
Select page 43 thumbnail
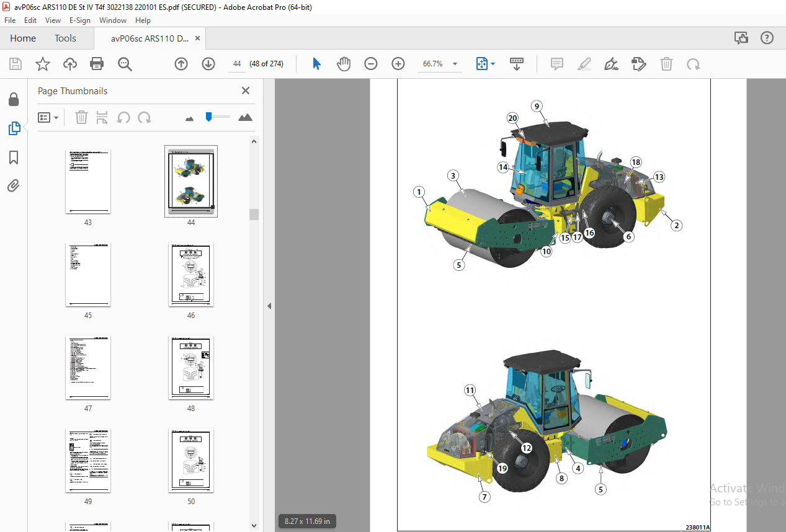point(88,182)
